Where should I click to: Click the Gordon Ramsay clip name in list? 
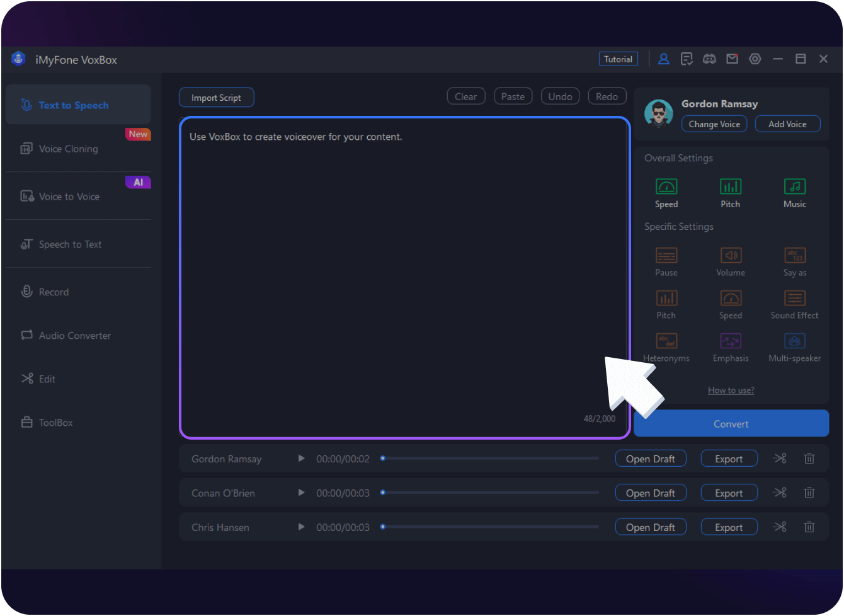pos(226,459)
